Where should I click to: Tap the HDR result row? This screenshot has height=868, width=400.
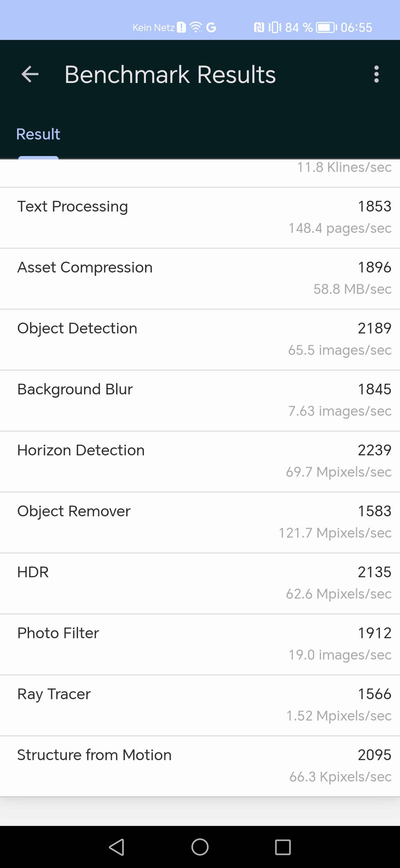click(x=200, y=584)
